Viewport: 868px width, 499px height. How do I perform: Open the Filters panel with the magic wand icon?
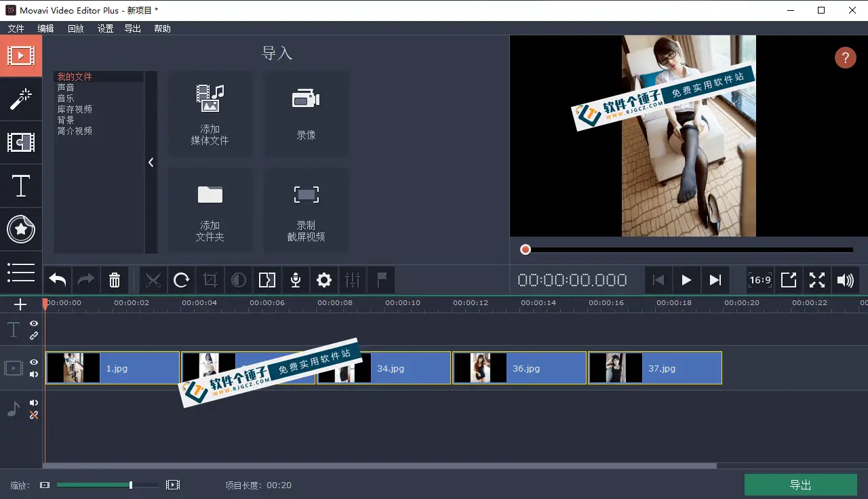[21, 100]
